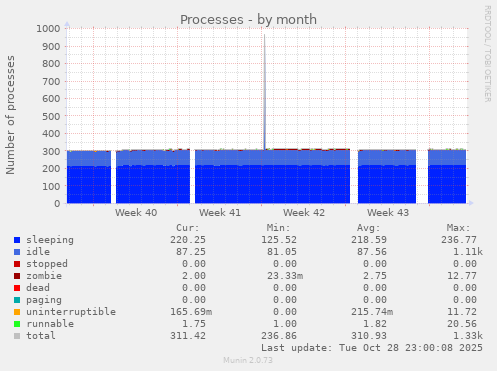The height and width of the screenshot is (371, 497).
Task: Click the 'Last update' timestamp text
Action: click(x=372, y=348)
